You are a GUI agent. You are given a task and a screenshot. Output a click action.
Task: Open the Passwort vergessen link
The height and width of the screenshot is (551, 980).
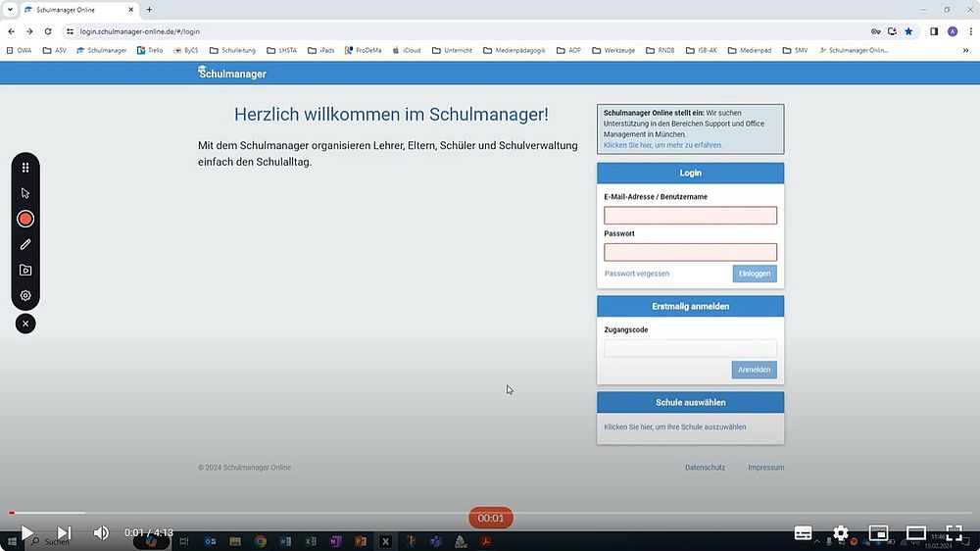(637, 274)
